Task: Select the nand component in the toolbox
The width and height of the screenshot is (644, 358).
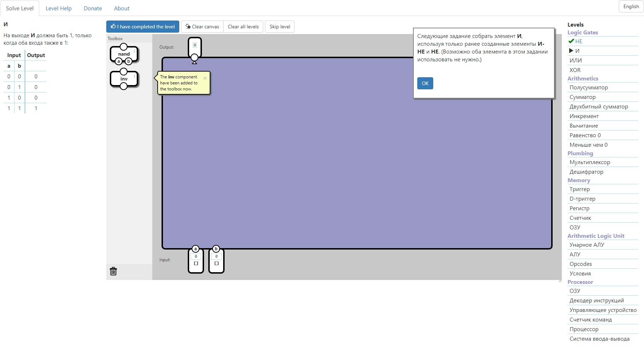Action: (124, 54)
